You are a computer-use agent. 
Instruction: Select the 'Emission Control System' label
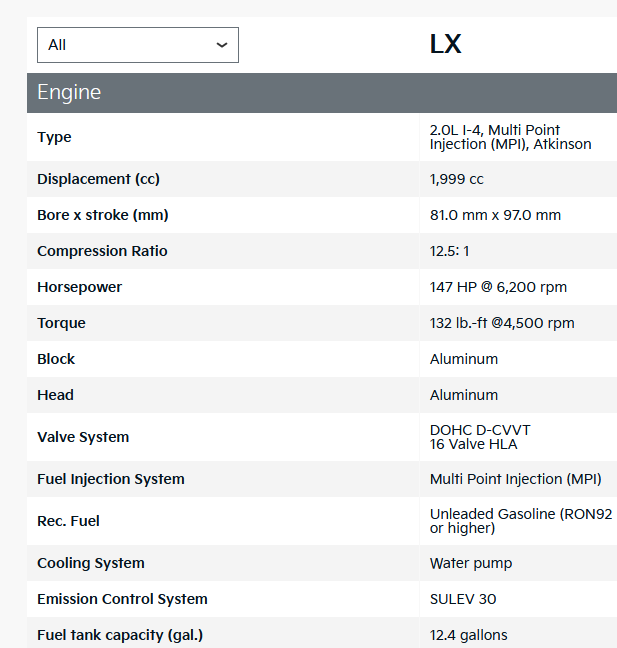coord(122,599)
